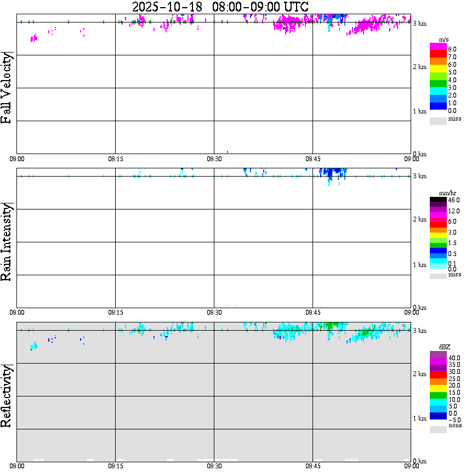The image size is (466, 476).
Task: Click the red swatch in the m/s legend
Action: pos(438,54)
